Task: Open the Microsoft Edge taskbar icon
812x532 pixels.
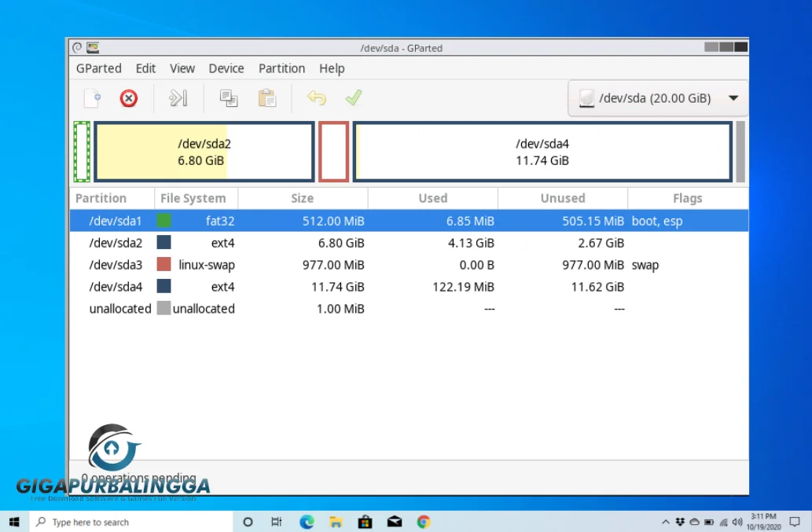Action: tap(307, 522)
